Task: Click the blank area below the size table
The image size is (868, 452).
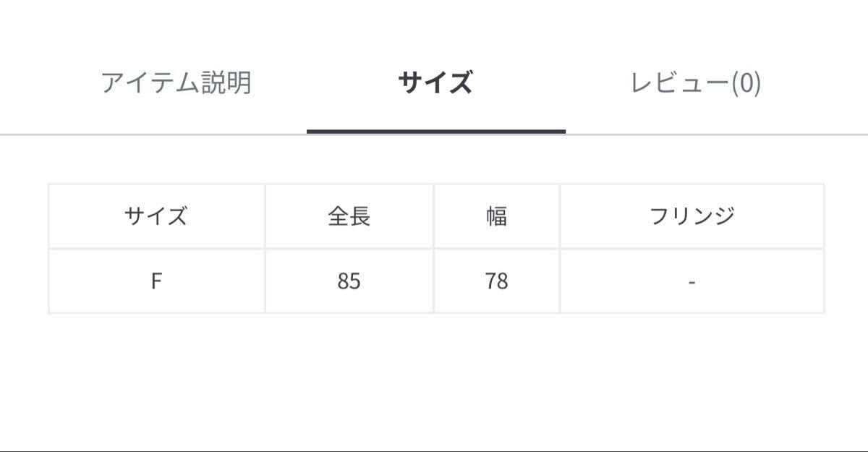Action: click(434, 376)
